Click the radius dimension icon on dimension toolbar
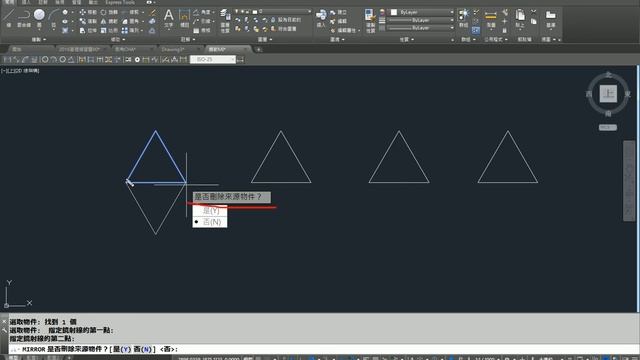Screen dimensions: 640x360 coord(45,60)
